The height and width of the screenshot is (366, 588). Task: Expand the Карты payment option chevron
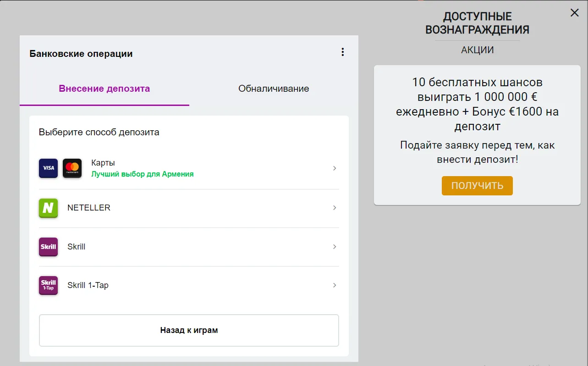[x=335, y=168]
